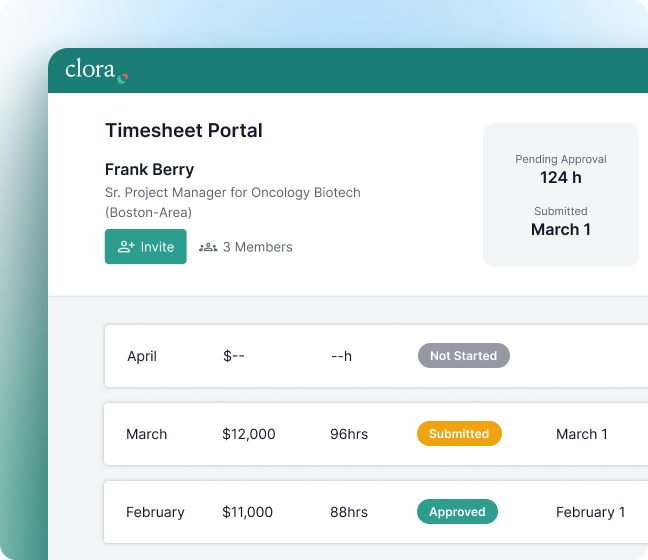Select the Frank Berry name
Screen dimensions: 648x560
coord(150,169)
